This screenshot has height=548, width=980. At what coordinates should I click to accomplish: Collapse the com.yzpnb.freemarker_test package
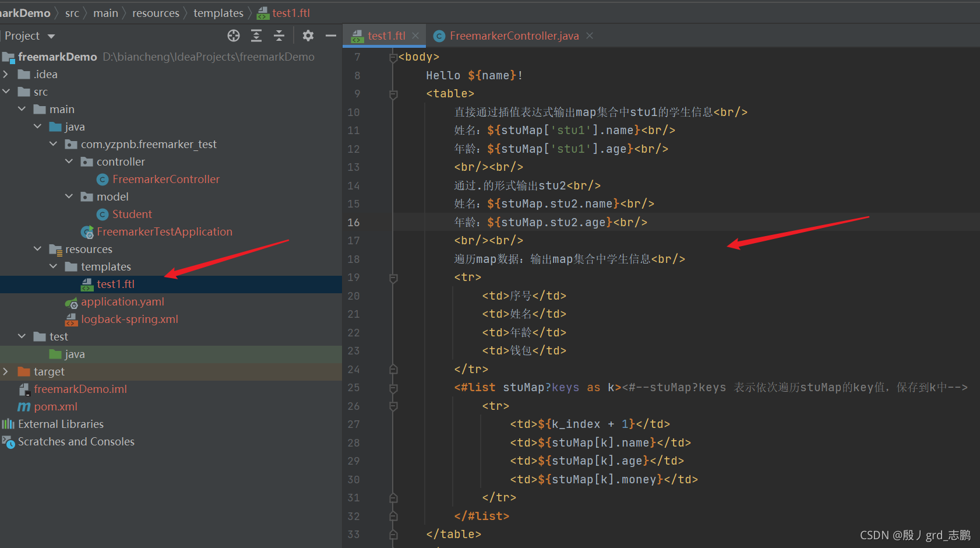[53, 144]
